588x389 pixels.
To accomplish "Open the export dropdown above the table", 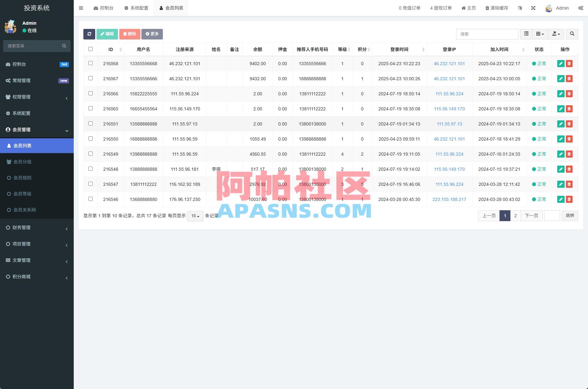I will pos(556,34).
